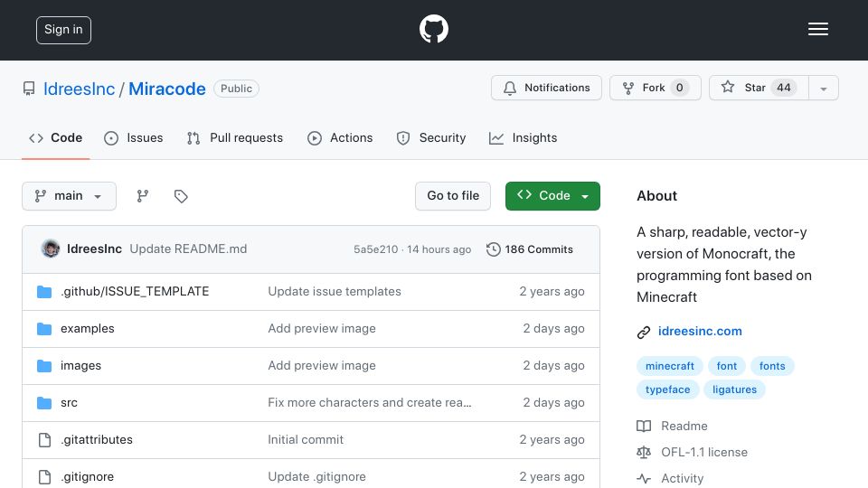Select the font topic tag
Viewport: 868px width, 488px height.
(726, 366)
